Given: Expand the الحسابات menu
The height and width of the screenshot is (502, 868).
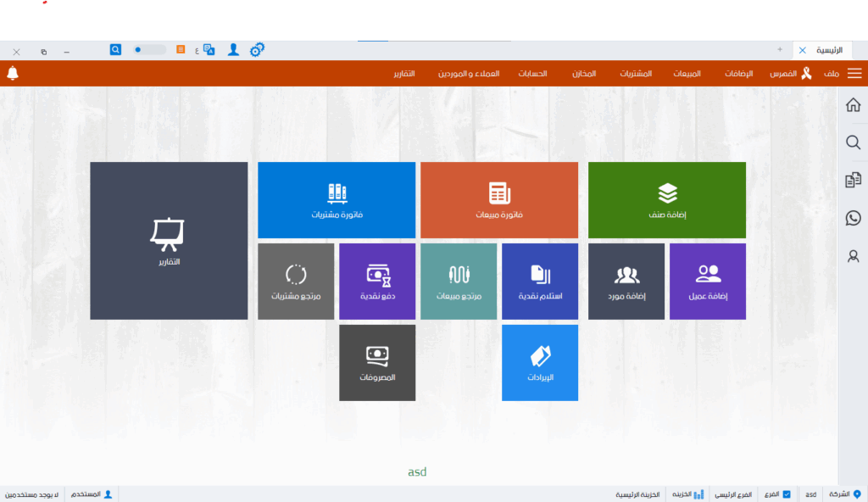Looking at the screenshot, I should click(532, 74).
